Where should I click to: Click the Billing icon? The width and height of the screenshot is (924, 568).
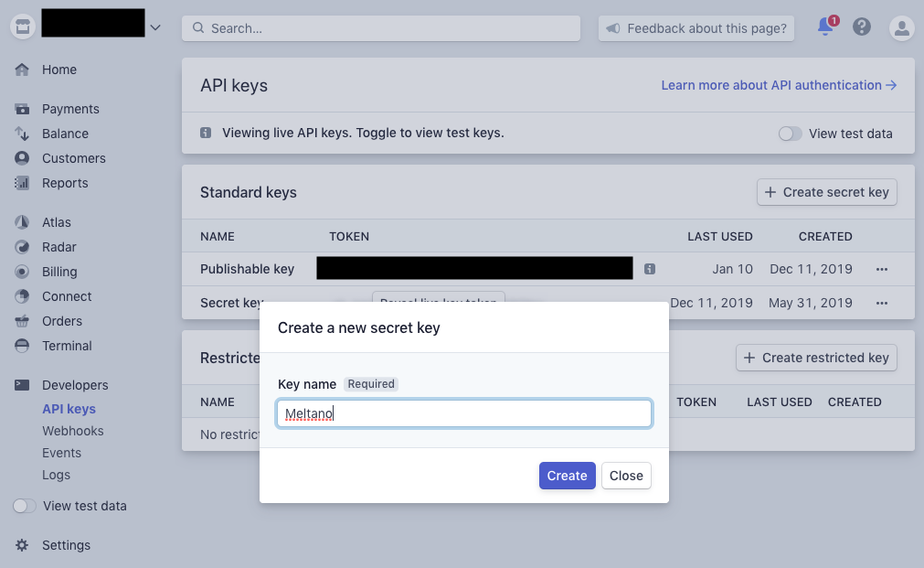(x=22, y=272)
